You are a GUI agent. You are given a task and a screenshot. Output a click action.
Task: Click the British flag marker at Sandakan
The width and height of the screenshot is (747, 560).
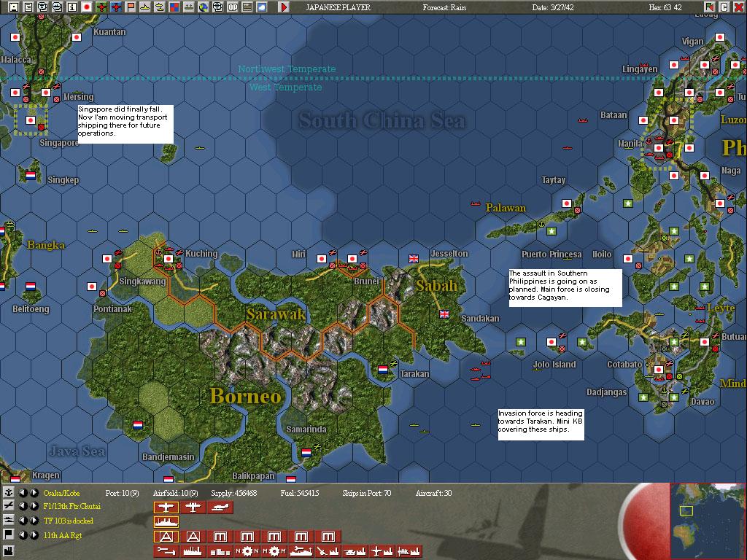[x=444, y=314]
